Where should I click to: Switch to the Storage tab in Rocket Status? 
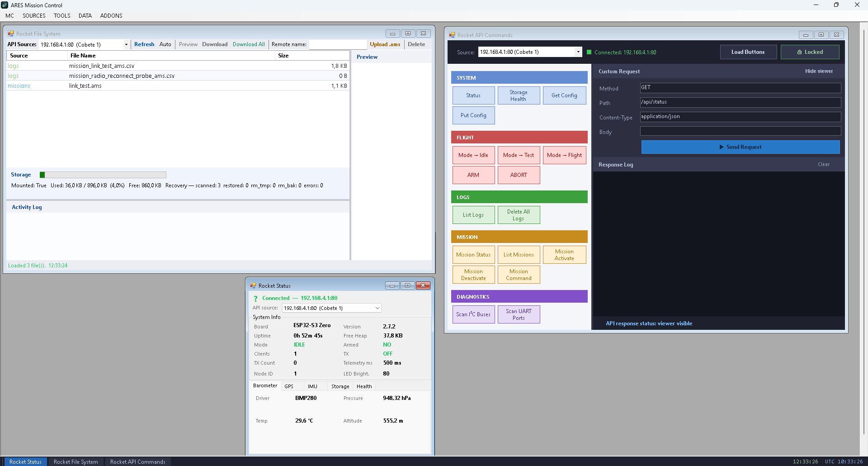[x=340, y=386]
